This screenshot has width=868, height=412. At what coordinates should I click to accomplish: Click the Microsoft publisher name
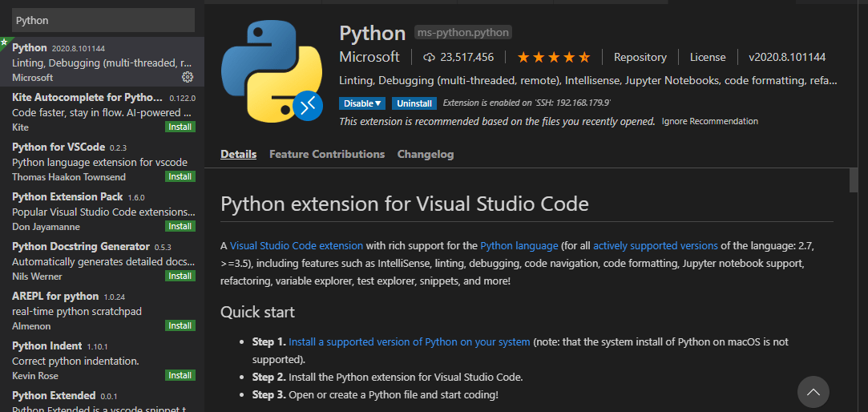pyautogui.click(x=369, y=57)
